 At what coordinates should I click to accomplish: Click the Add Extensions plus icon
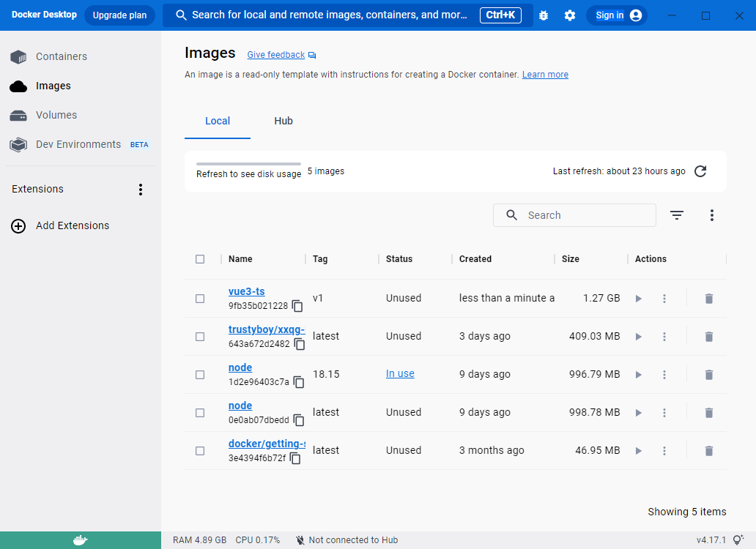pos(18,226)
